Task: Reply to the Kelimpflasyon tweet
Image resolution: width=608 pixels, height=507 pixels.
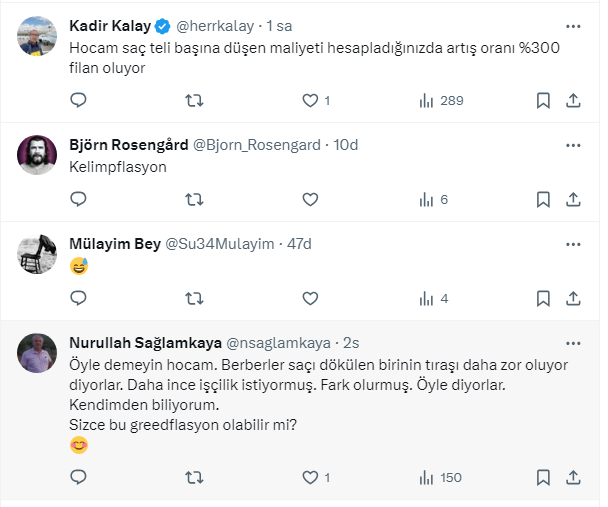Action: pos(79,199)
